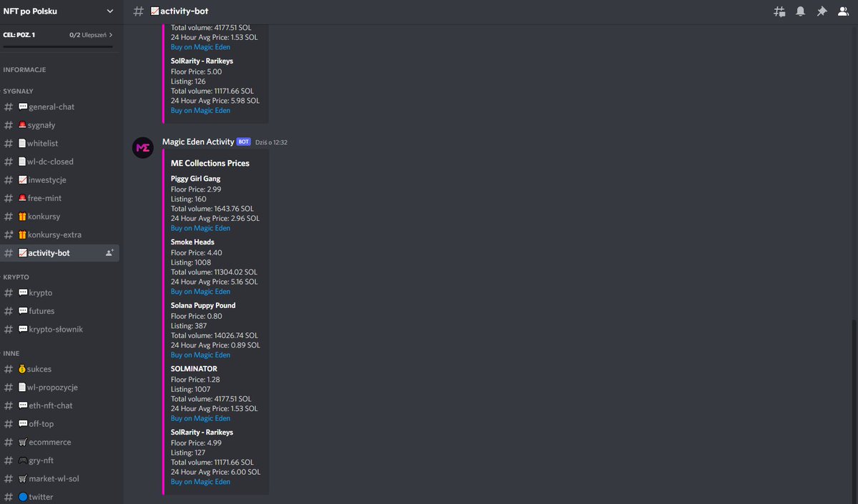Open NFT po Polsku server dropdown

tap(59, 11)
